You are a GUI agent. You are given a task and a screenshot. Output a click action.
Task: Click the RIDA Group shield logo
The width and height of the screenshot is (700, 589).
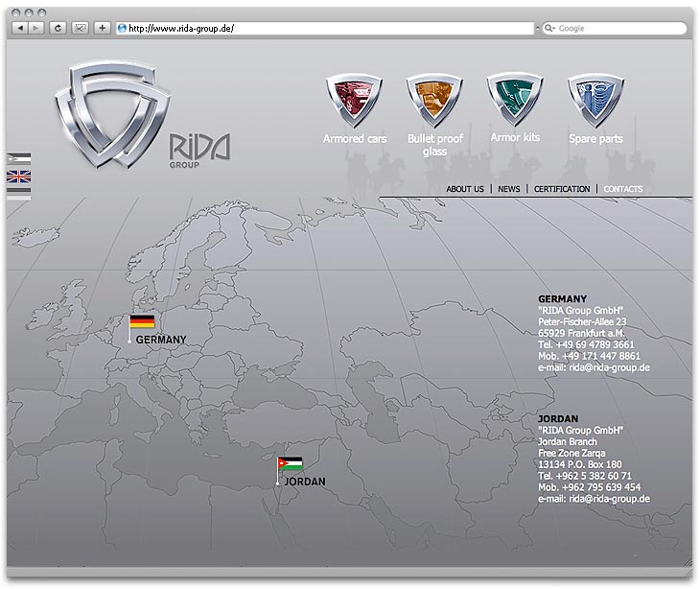coord(112,115)
